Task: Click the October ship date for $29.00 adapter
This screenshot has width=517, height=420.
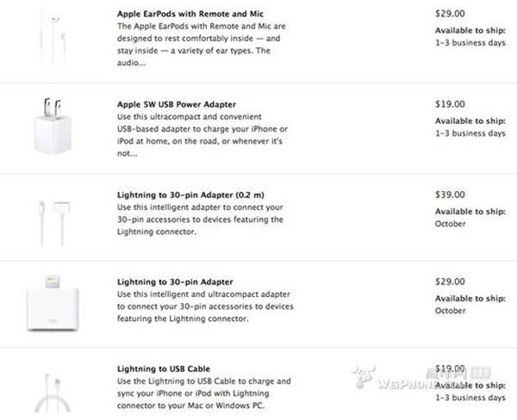Action: tap(450, 311)
